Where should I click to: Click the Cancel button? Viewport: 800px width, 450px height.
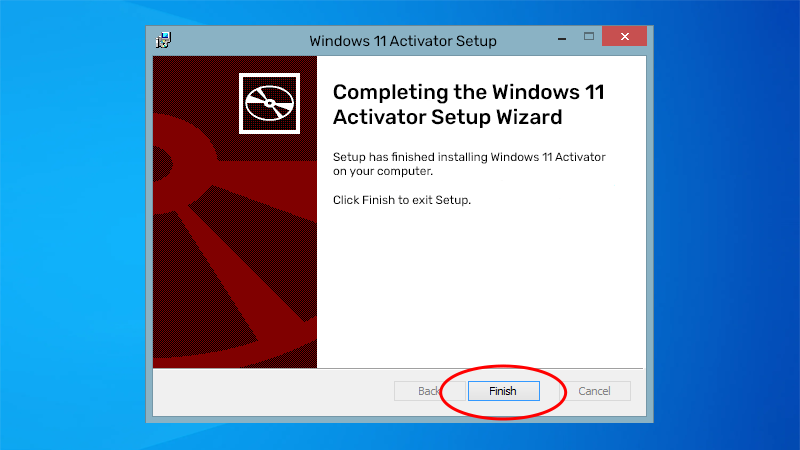594,391
